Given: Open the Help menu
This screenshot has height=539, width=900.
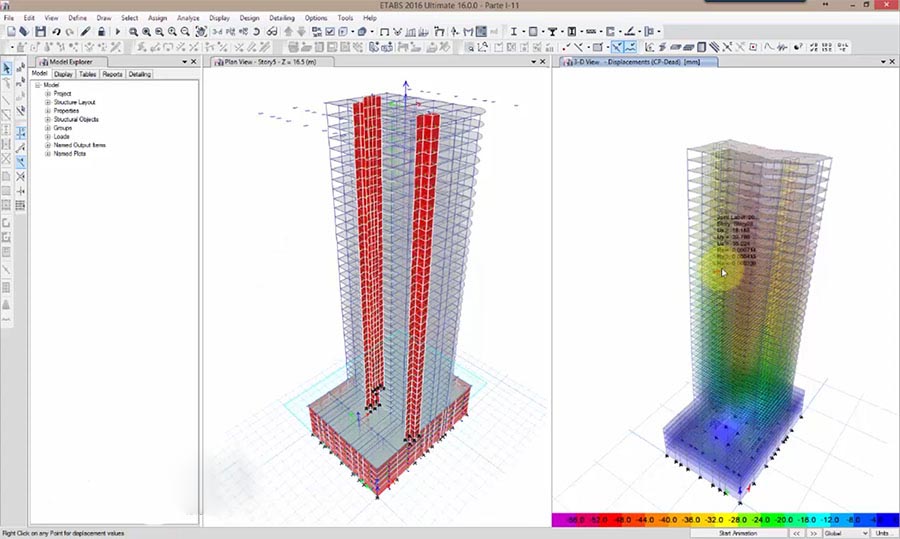Looking at the screenshot, I should click(370, 18).
